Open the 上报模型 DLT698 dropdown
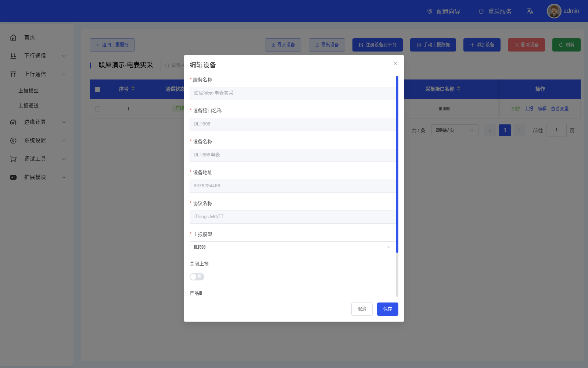 293,247
